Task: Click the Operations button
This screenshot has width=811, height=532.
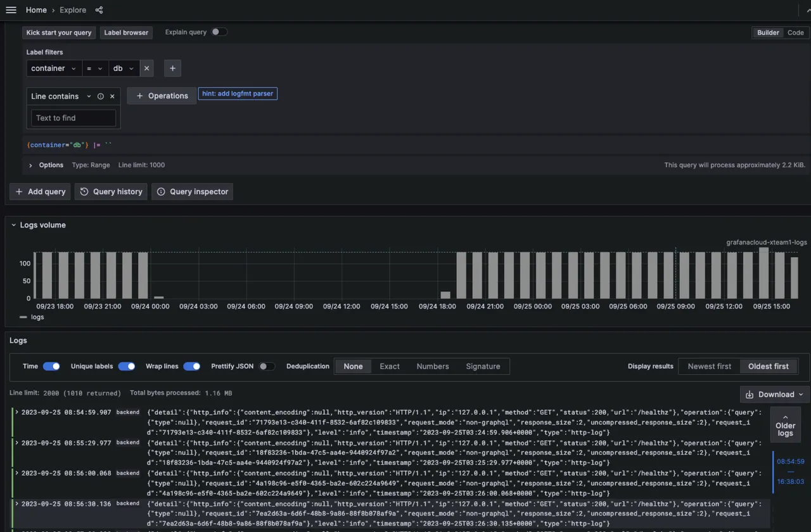Action: (x=162, y=96)
